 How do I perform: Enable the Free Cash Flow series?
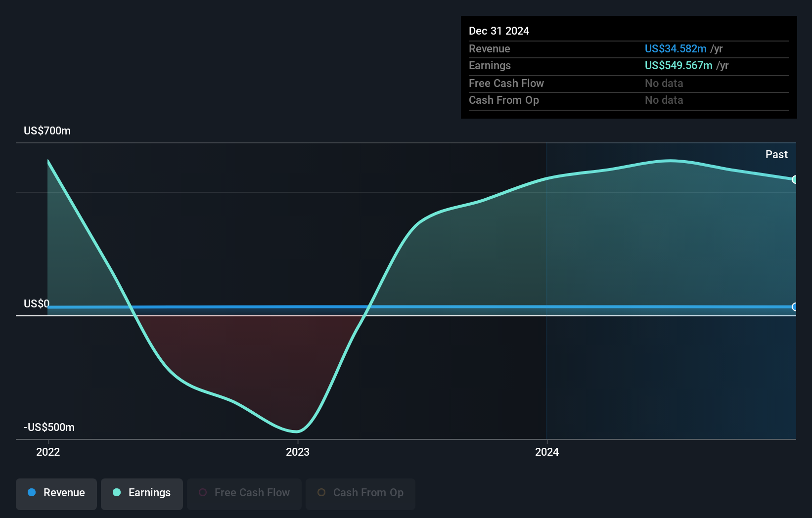(x=244, y=494)
